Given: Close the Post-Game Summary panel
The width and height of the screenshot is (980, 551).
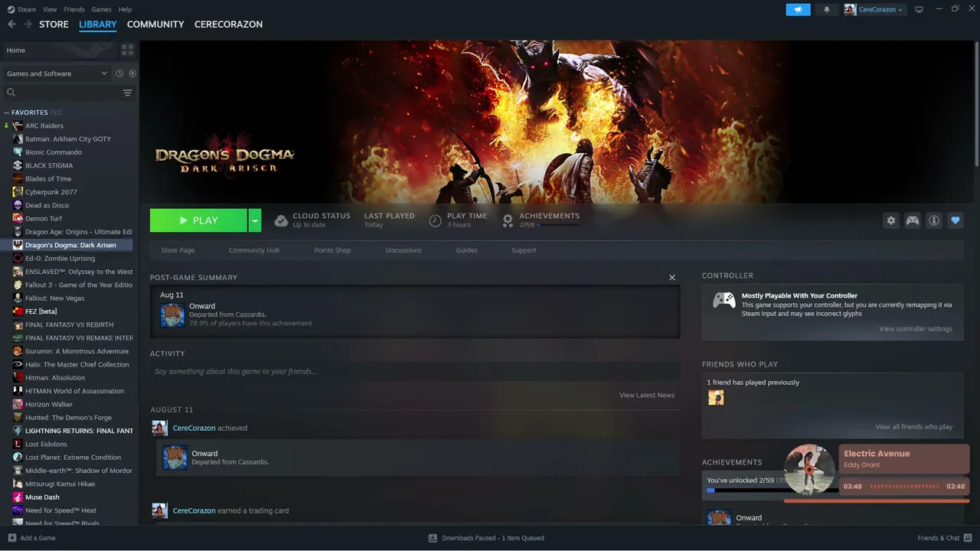Looking at the screenshot, I should 672,278.
